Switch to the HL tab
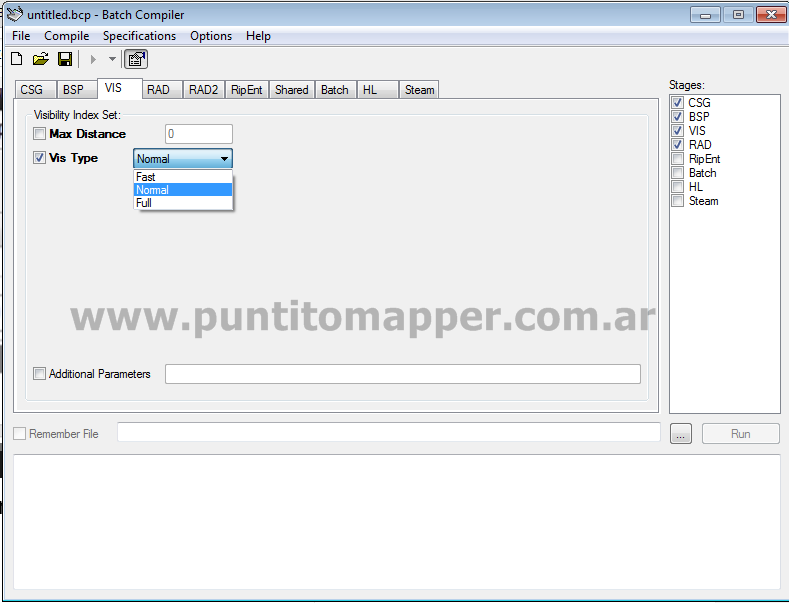 click(x=378, y=90)
